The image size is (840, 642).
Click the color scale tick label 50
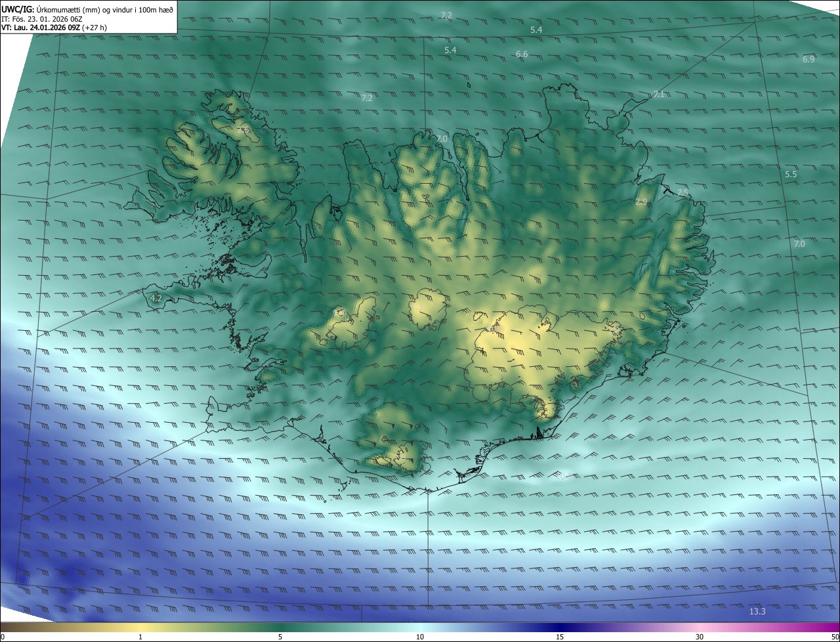[835, 637]
